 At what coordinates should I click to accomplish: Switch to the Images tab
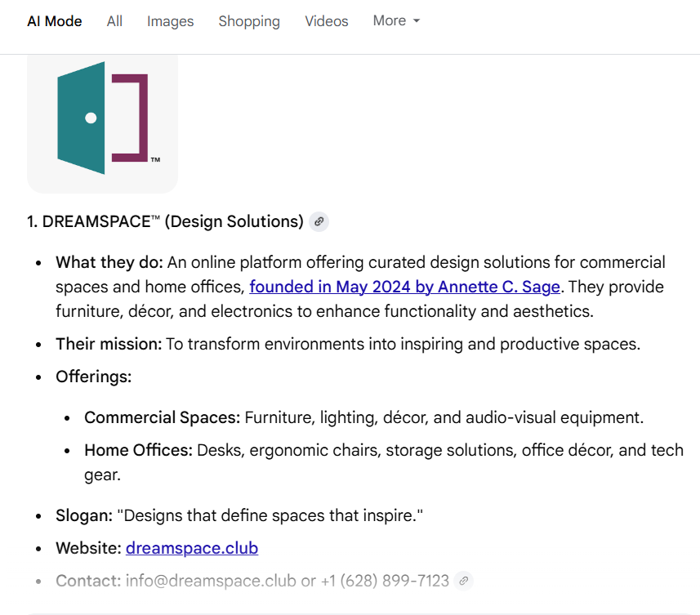coord(170,21)
